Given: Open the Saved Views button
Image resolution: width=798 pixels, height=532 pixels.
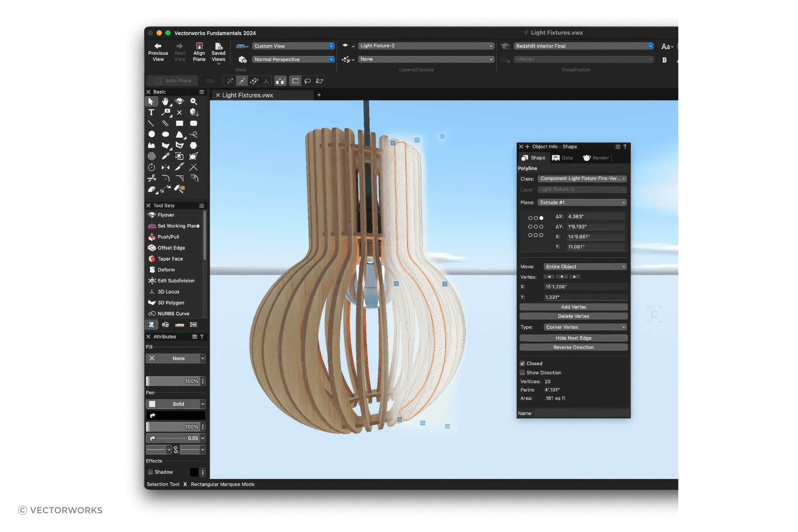Looking at the screenshot, I should [x=219, y=53].
